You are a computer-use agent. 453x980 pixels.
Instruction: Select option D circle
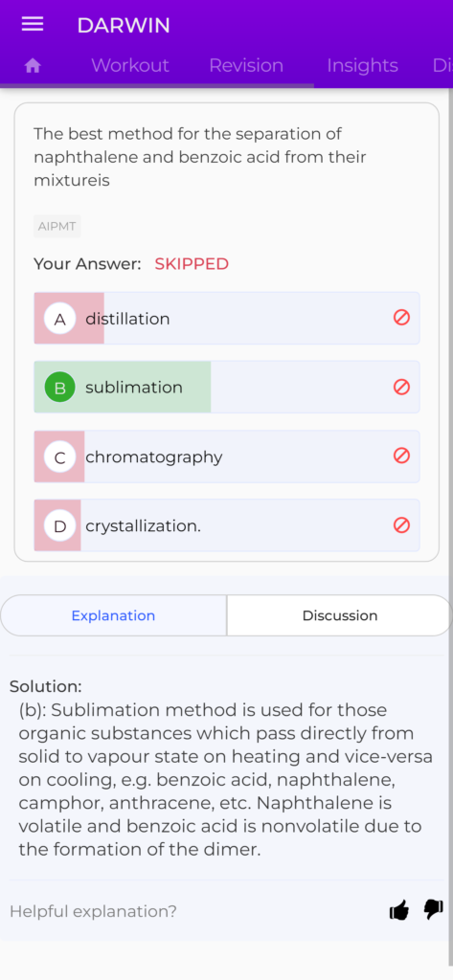click(60, 526)
